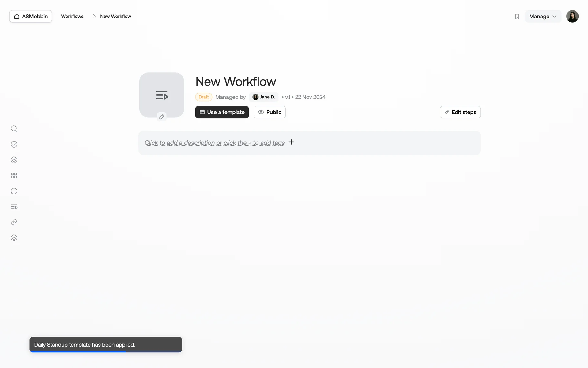
Task: Bookmark this workflow
Action: click(517, 17)
